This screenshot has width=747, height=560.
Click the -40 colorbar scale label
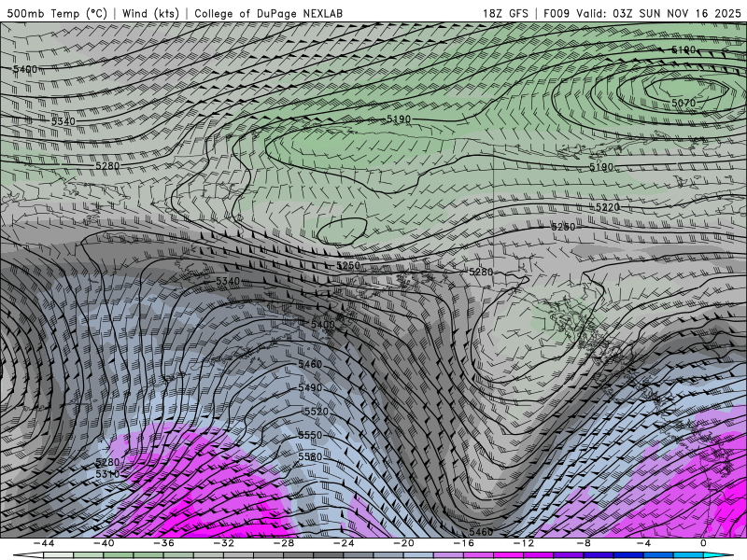[x=104, y=543]
